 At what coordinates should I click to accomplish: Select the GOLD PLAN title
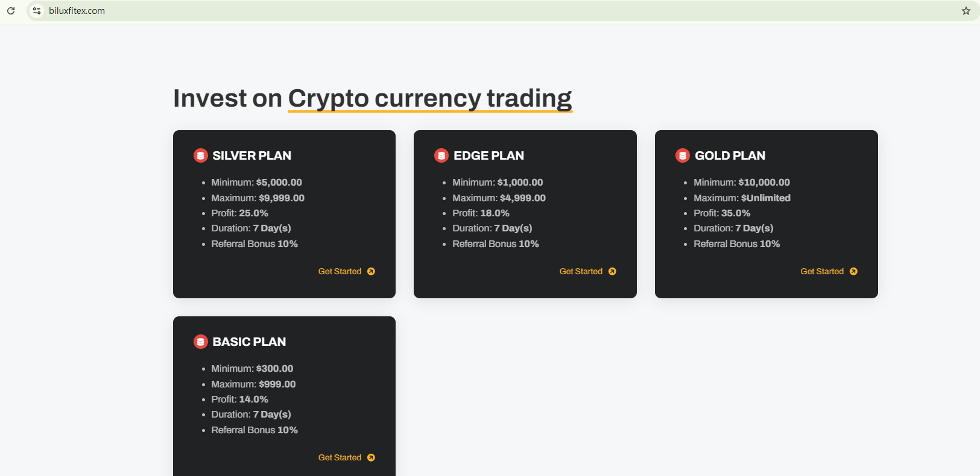pyautogui.click(x=730, y=155)
